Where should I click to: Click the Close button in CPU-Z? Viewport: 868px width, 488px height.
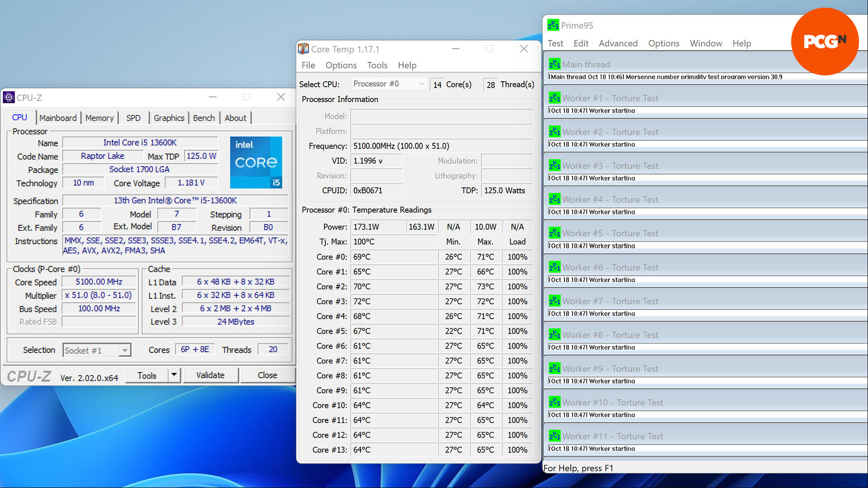point(267,375)
